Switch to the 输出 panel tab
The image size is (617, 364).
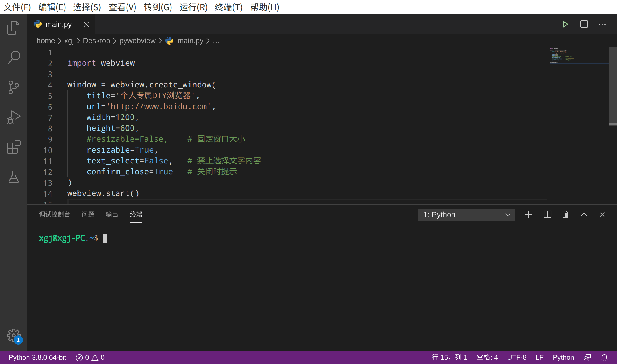[x=112, y=214]
